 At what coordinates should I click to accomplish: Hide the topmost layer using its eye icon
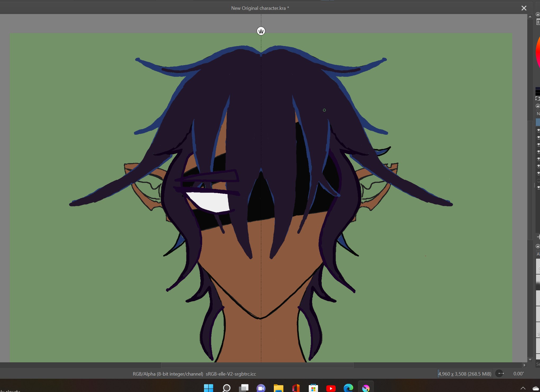pyautogui.click(x=538, y=130)
